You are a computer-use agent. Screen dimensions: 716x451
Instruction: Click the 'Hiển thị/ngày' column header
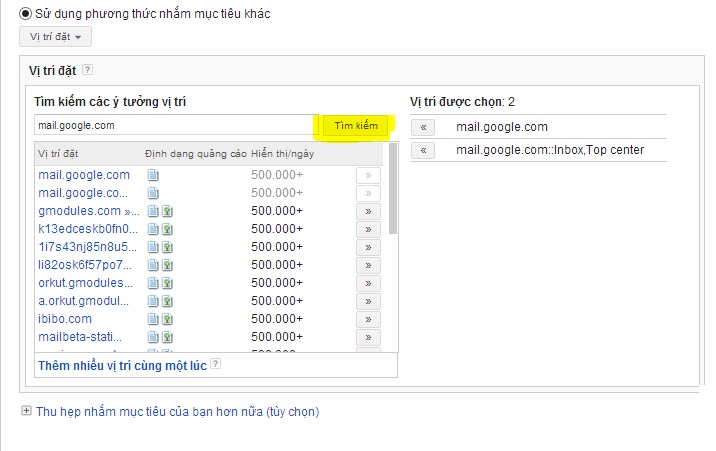(283, 154)
